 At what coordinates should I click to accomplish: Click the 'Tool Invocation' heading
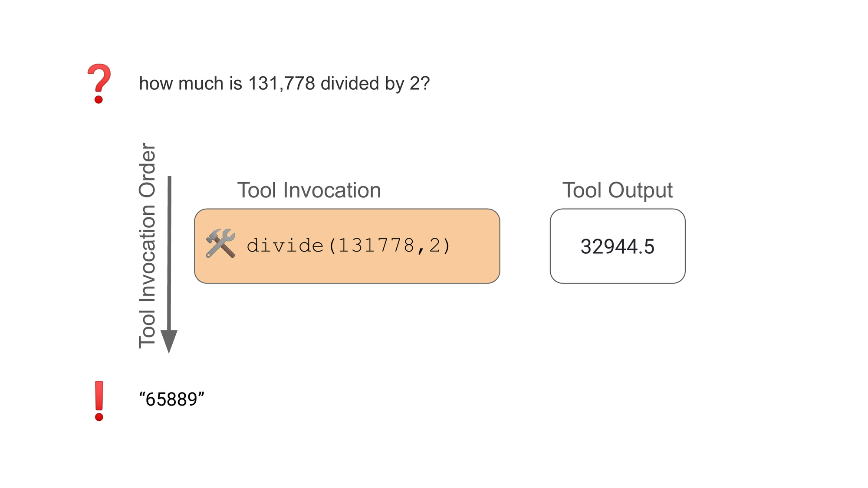[309, 190]
